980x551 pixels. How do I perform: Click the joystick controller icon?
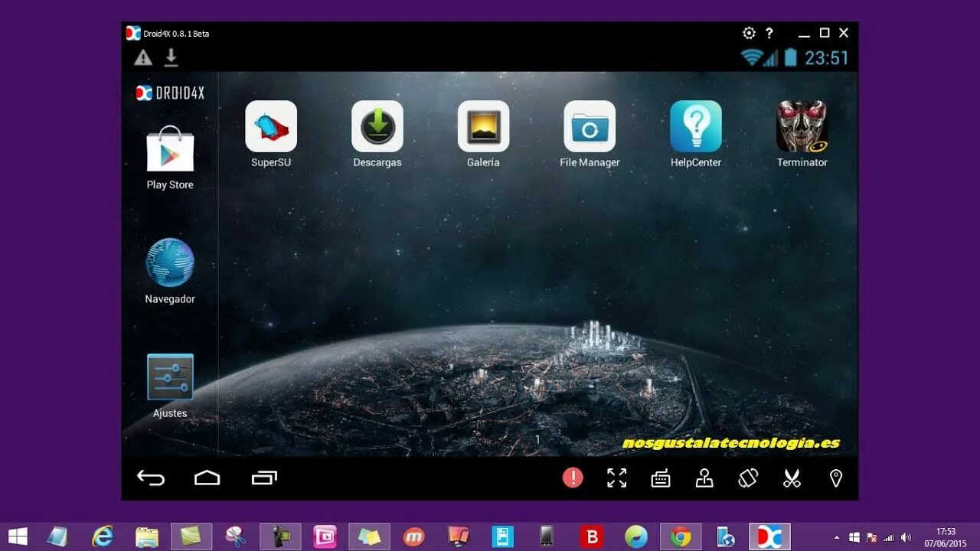704,478
